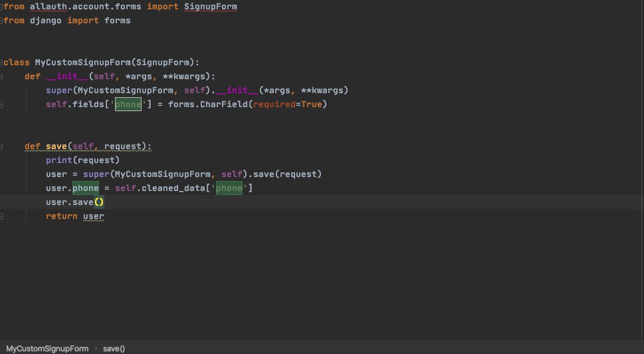Click 'django' in the second import line
This screenshot has height=354, width=644.
(46, 21)
